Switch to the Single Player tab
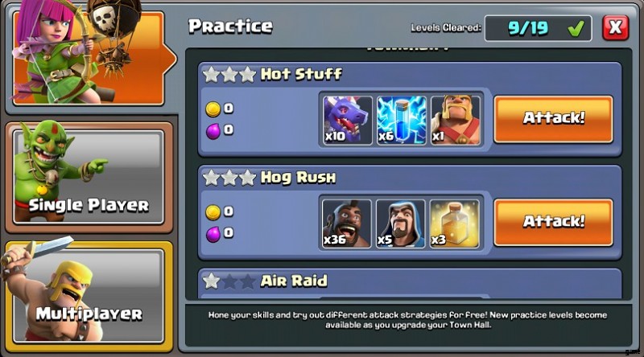 click(x=89, y=177)
